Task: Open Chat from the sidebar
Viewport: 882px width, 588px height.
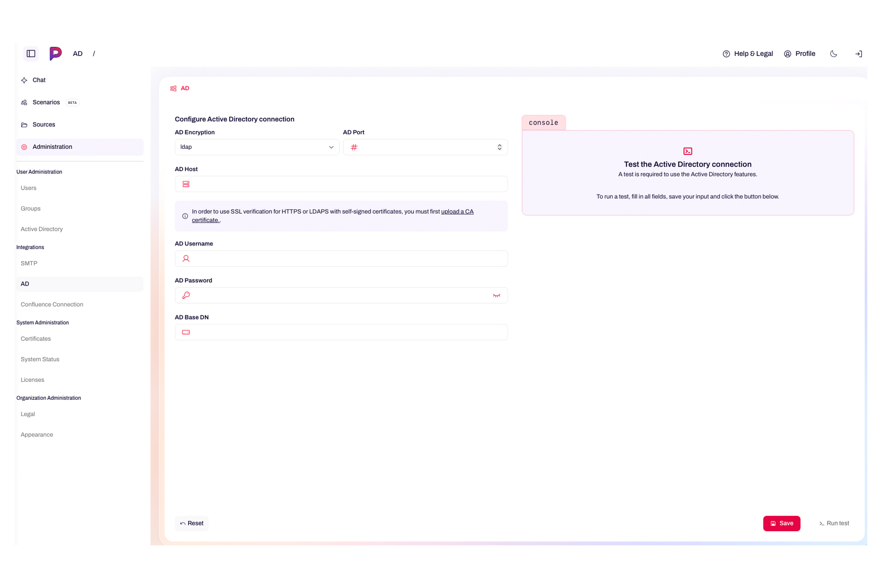Action: (39, 80)
